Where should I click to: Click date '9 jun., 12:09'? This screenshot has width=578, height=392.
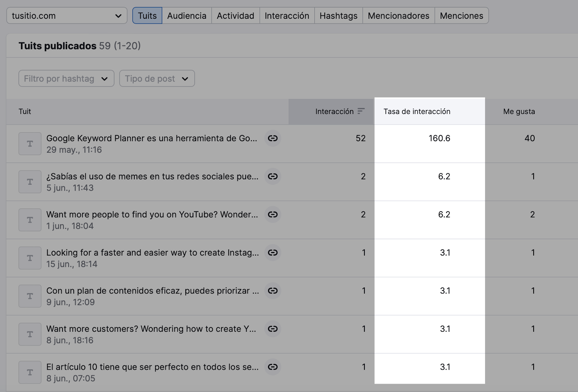click(x=70, y=302)
